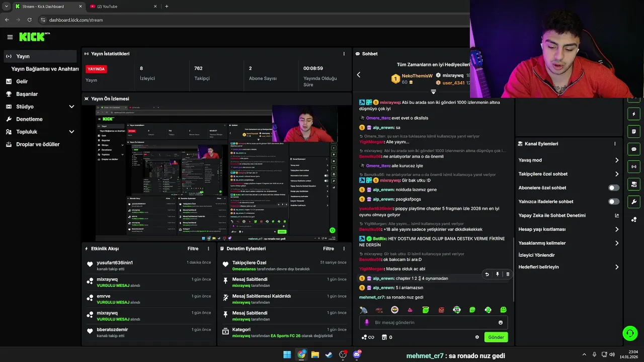
Task: Open Etkinlik Akışı three-dot menu
Action: click(208, 248)
